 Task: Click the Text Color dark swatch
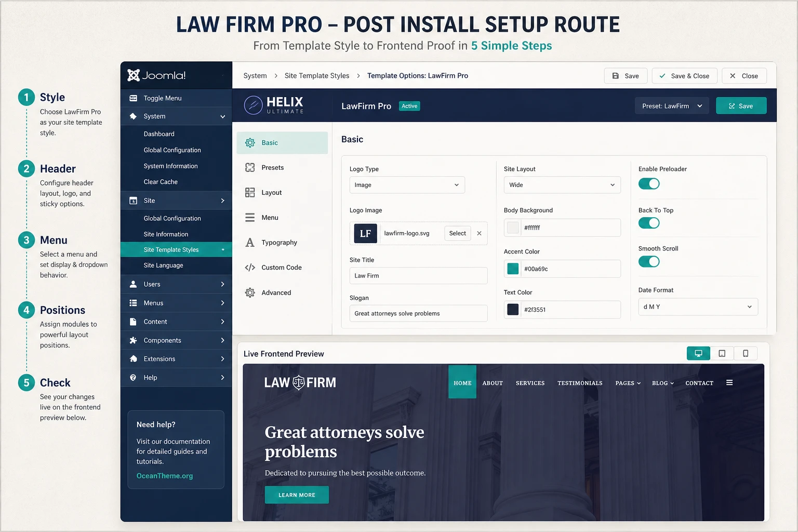[x=513, y=310]
